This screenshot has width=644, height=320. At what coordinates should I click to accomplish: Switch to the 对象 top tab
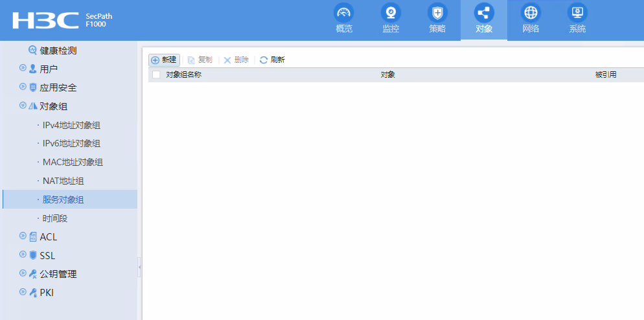(x=484, y=20)
